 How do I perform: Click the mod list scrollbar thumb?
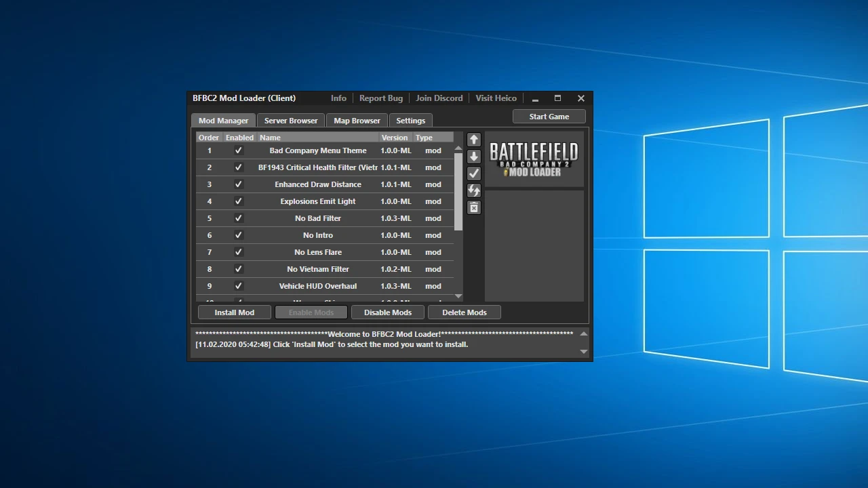click(458, 191)
